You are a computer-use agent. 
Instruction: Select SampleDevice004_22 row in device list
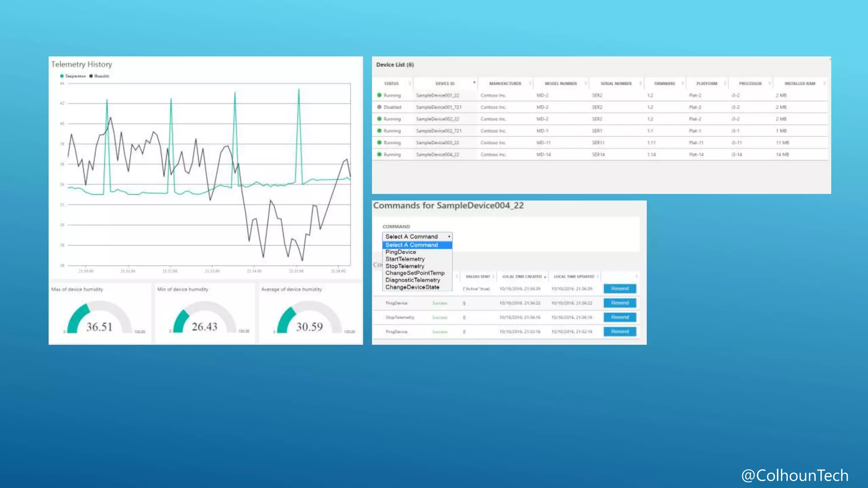[x=437, y=155]
